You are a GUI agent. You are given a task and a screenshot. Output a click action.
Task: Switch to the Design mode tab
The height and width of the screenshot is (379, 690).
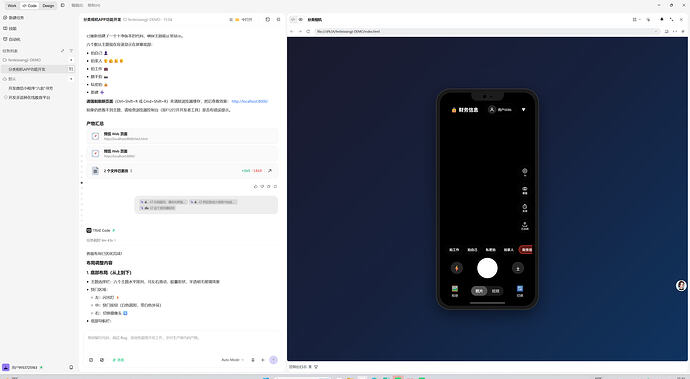tap(48, 6)
